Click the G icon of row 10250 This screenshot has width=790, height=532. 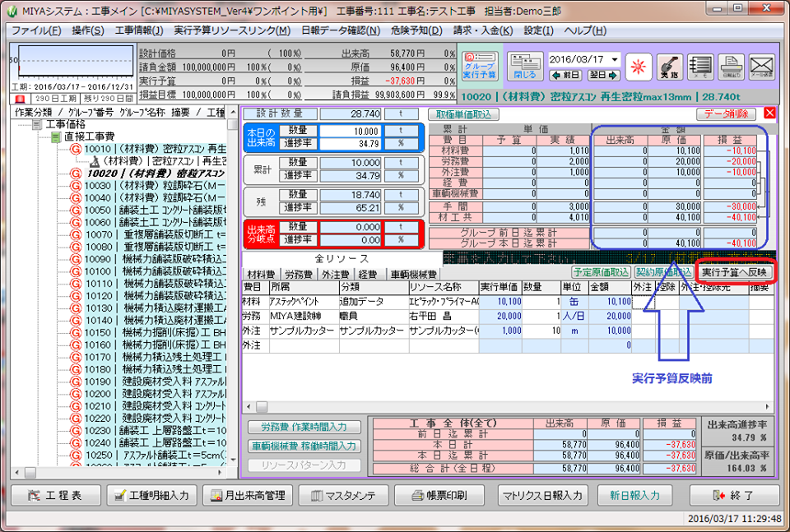click(x=75, y=455)
